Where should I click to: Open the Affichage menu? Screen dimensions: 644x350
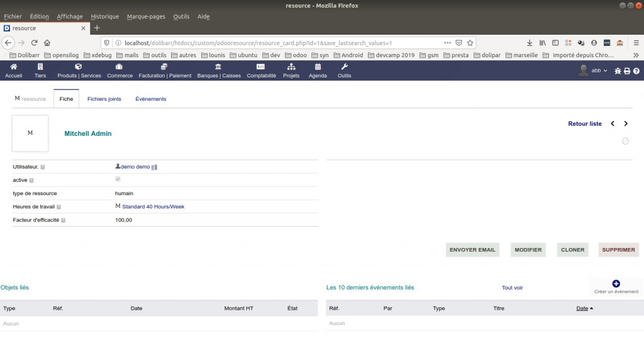point(70,16)
